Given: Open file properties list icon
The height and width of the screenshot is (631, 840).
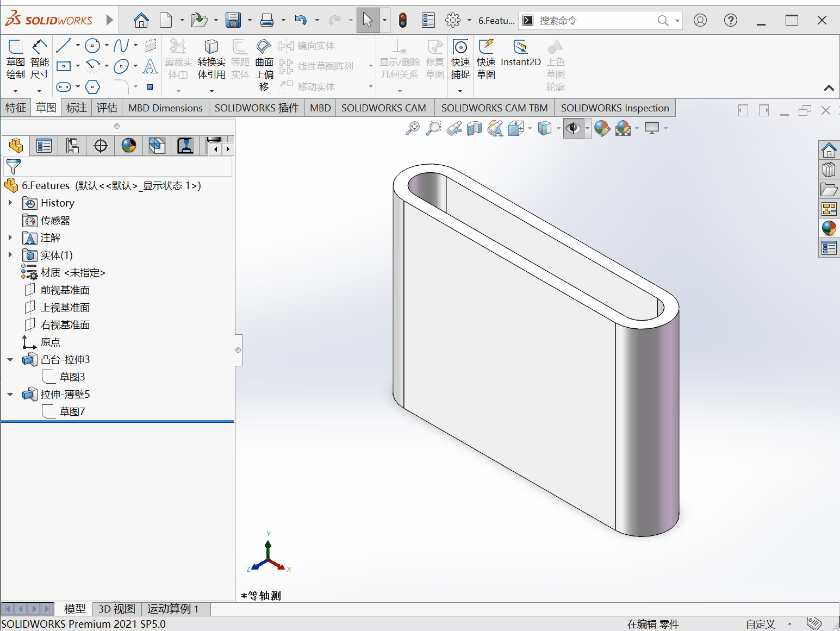Looking at the screenshot, I should coord(428,21).
